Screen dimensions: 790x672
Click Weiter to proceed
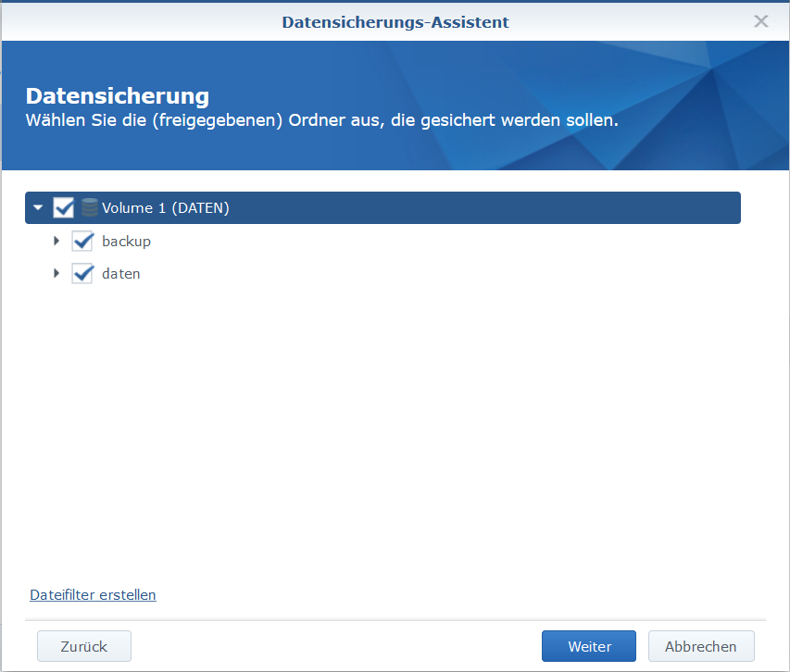[588, 645]
